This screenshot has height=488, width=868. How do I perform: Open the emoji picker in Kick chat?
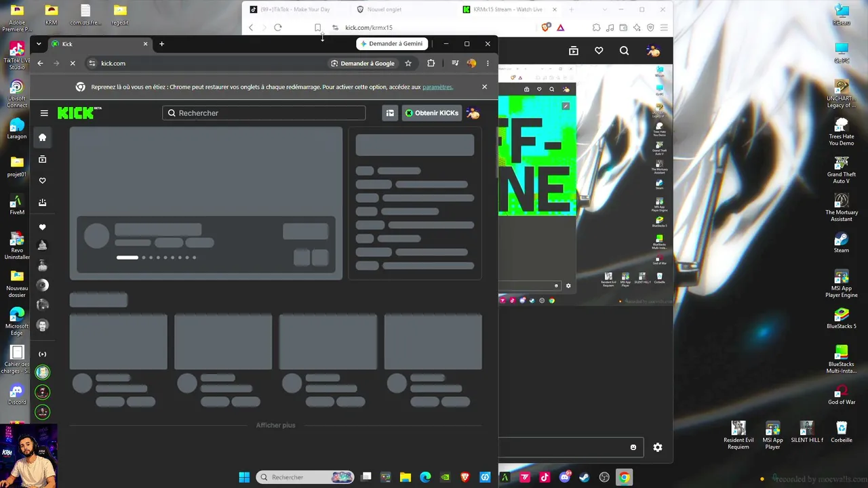pos(633,447)
